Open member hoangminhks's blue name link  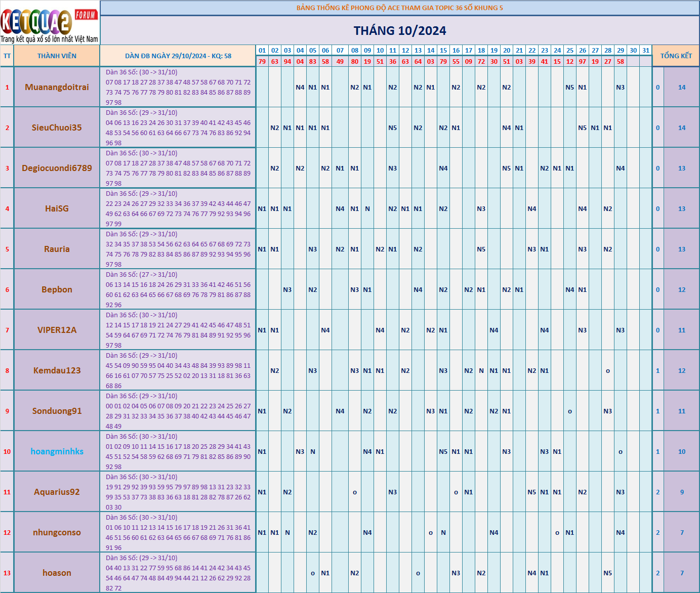pos(57,451)
